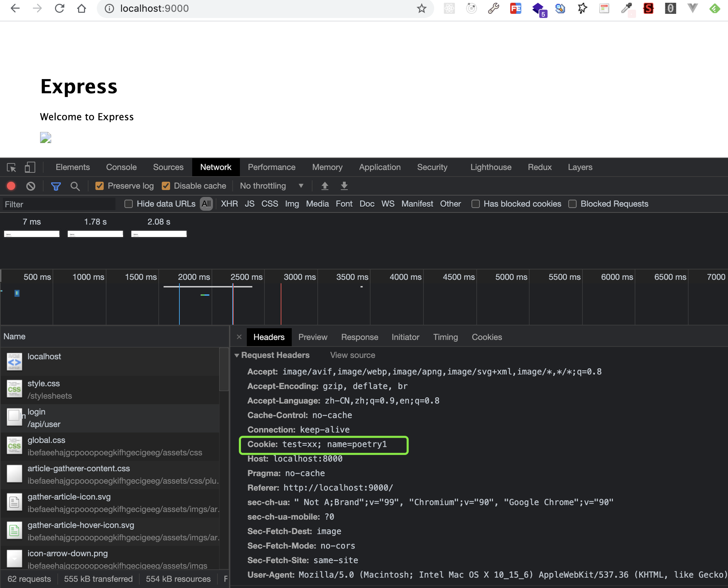Enable the Hide data URLs checkbox
The image size is (728, 588).
click(129, 204)
